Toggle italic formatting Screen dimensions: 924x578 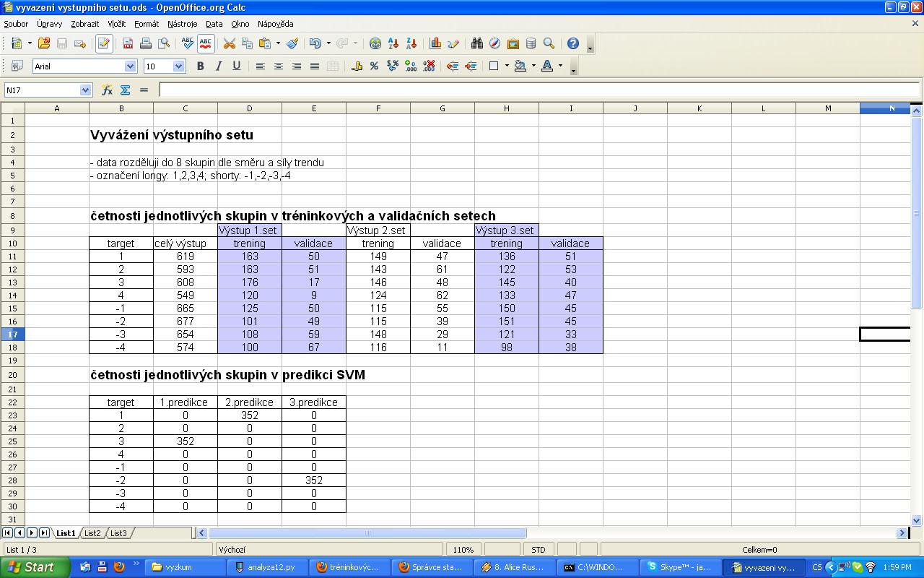pos(218,66)
